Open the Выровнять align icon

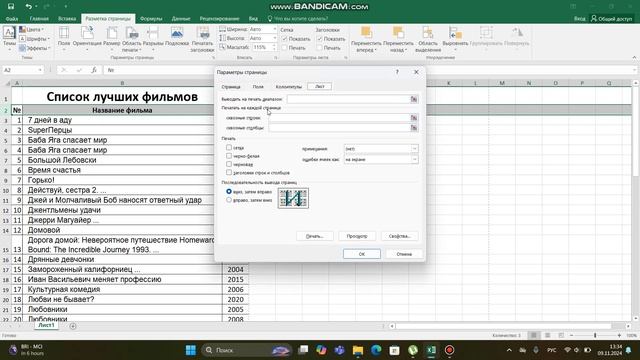455,33
